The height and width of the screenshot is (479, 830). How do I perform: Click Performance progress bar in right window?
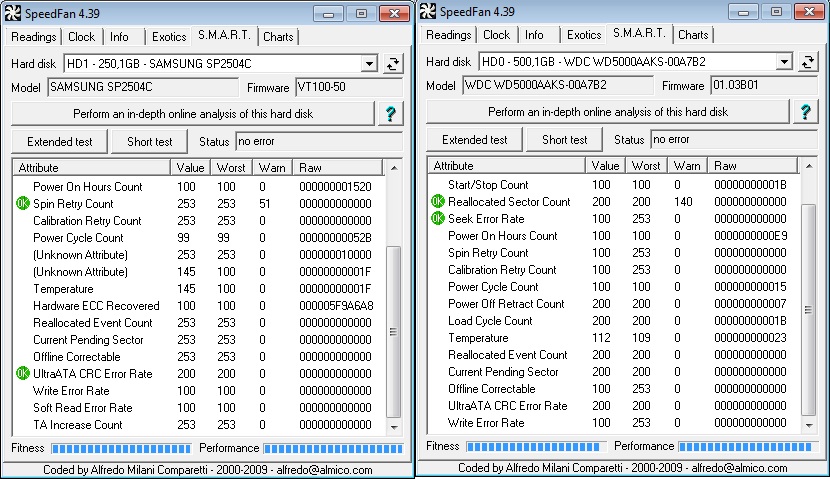click(747, 446)
